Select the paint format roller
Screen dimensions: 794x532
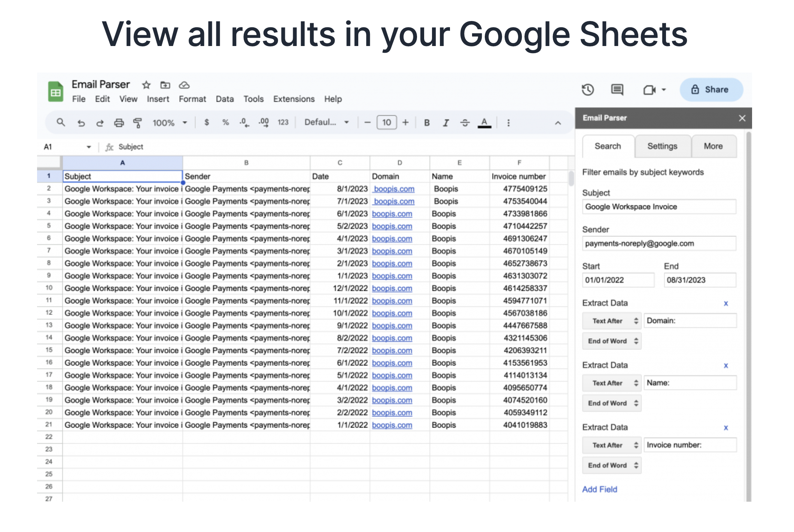coord(137,123)
